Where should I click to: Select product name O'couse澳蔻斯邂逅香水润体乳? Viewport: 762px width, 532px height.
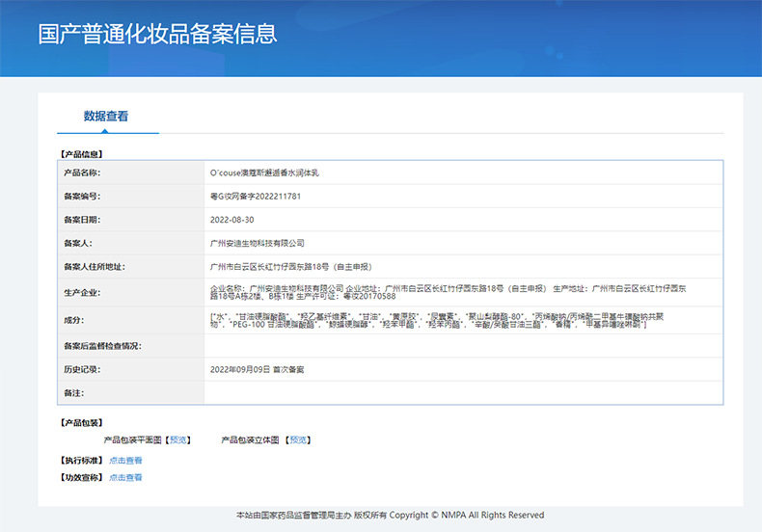click(264, 173)
